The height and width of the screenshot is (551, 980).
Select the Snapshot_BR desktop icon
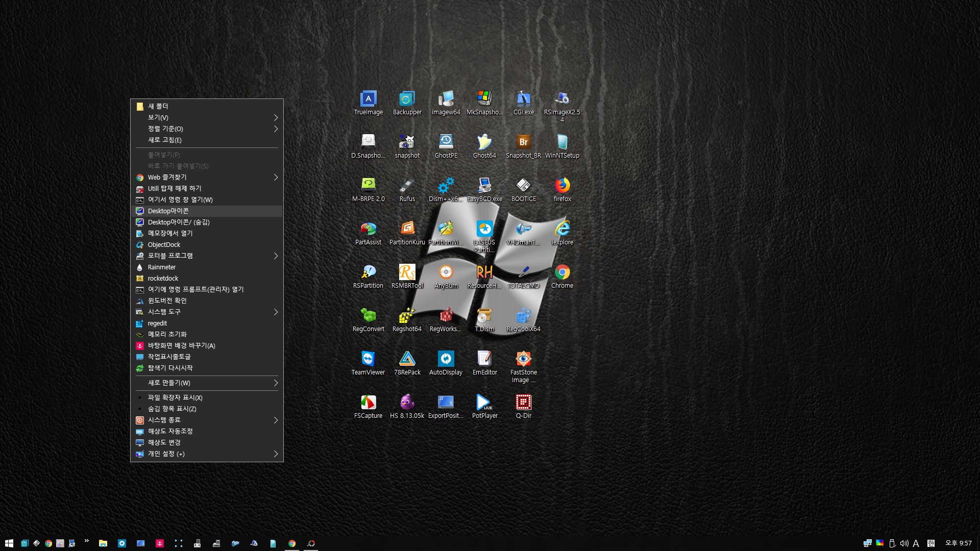click(x=523, y=146)
